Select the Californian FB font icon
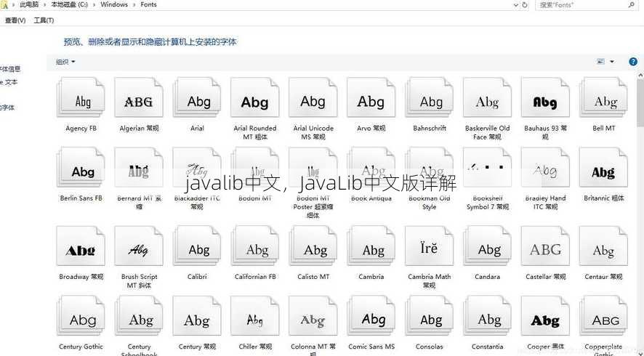 pyautogui.click(x=255, y=246)
